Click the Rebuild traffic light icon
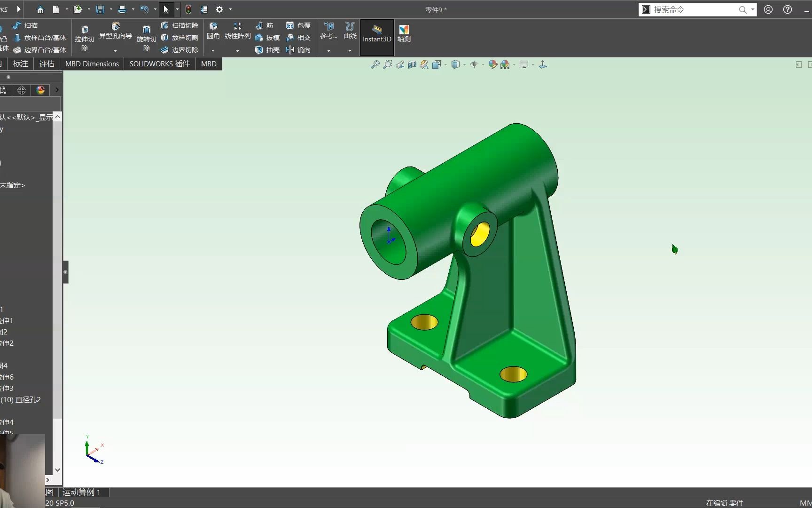 point(188,9)
